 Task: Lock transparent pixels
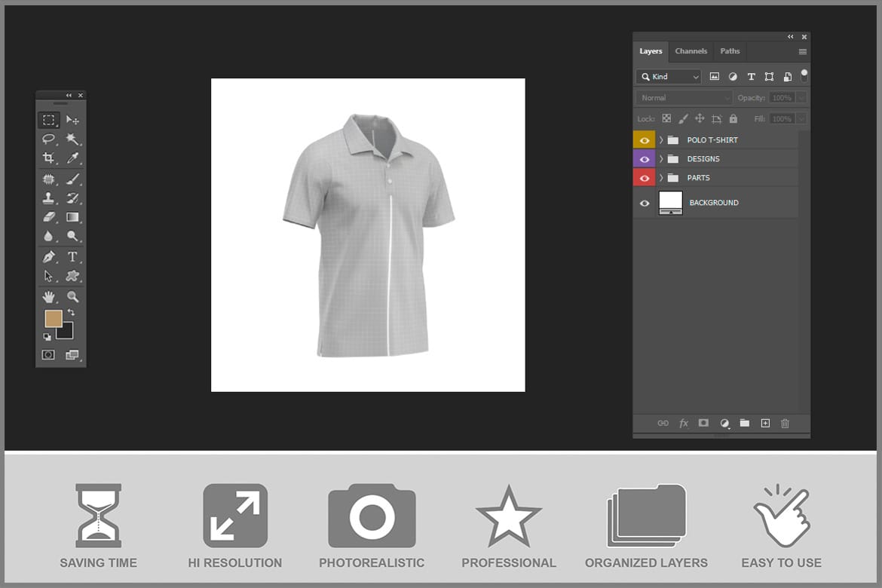[666, 118]
